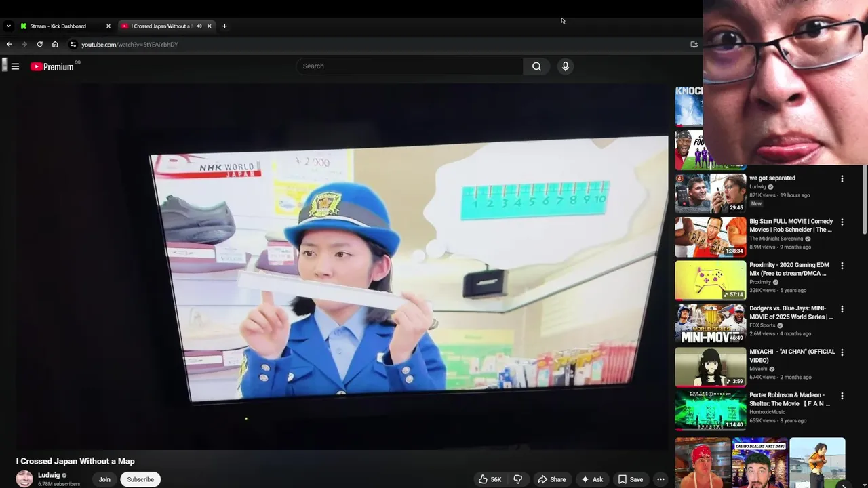Visit the FOX Sports channel name

pyautogui.click(x=763, y=325)
